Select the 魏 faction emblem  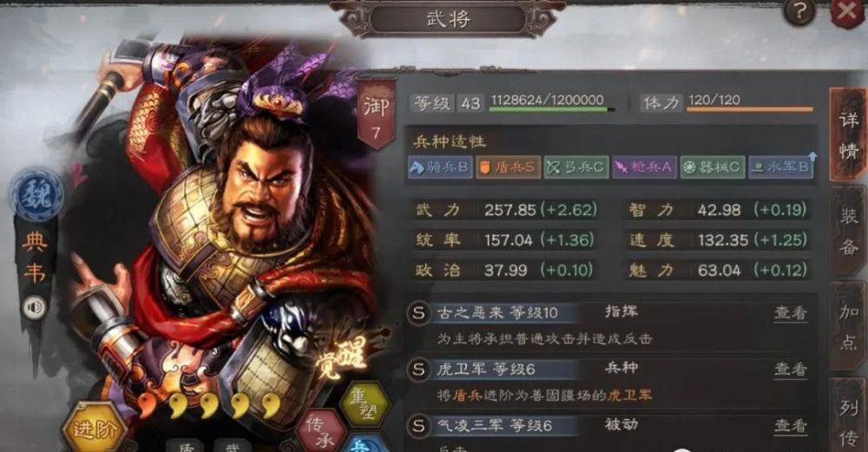coord(36,195)
